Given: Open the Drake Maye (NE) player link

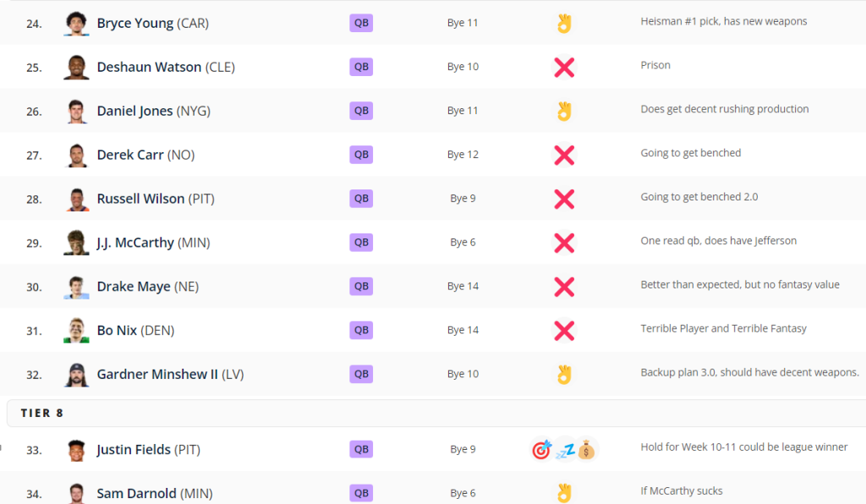Looking at the screenshot, I should 148,287.
